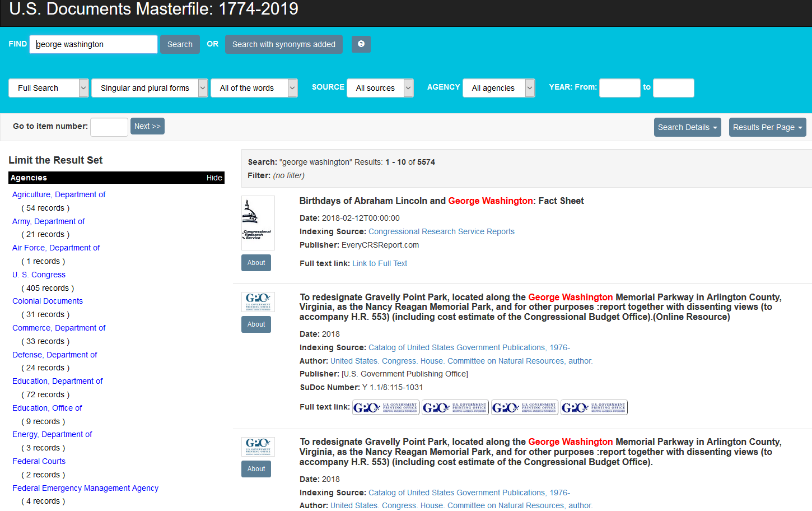The height and width of the screenshot is (511, 812).
Task: Click GPO logo thumbnail of second result
Action: coord(258,302)
